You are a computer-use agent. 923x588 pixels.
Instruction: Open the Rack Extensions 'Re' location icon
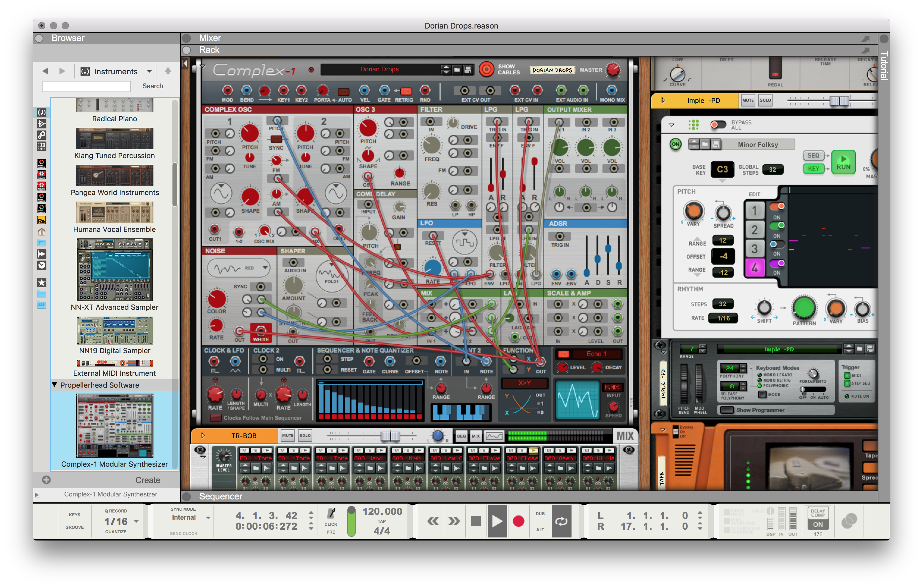41,220
